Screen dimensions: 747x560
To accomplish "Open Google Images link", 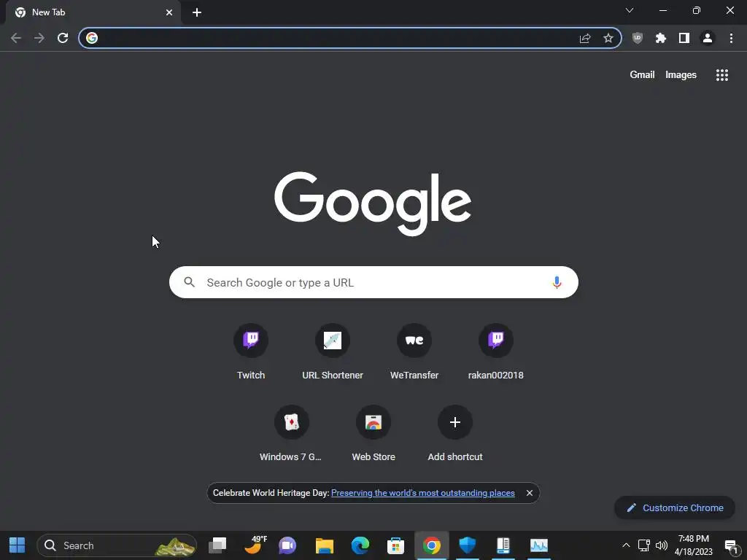I will coord(681,75).
